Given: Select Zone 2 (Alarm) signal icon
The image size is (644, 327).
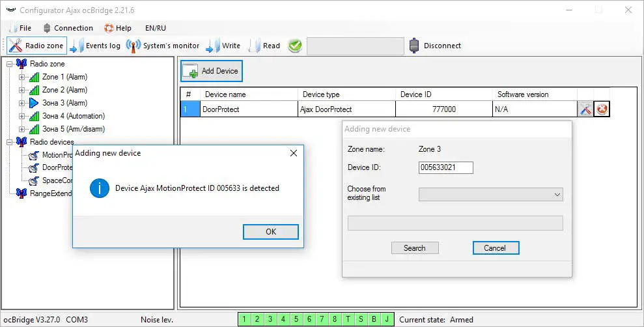Looking at the screenshot, I should click(34, 90).
